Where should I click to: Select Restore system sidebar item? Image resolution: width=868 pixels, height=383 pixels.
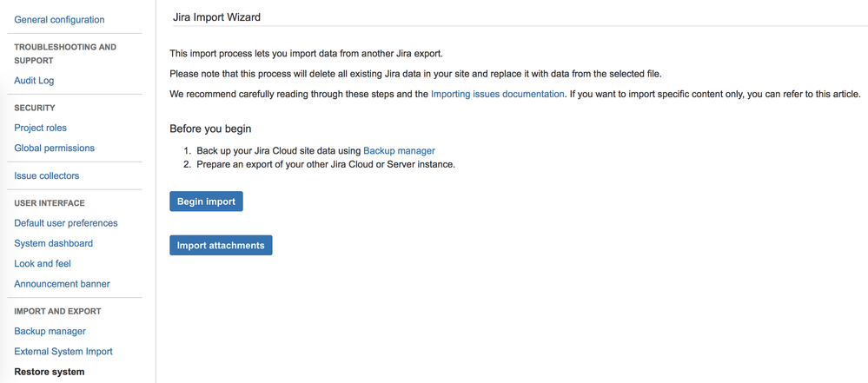[x=50, y=372]
